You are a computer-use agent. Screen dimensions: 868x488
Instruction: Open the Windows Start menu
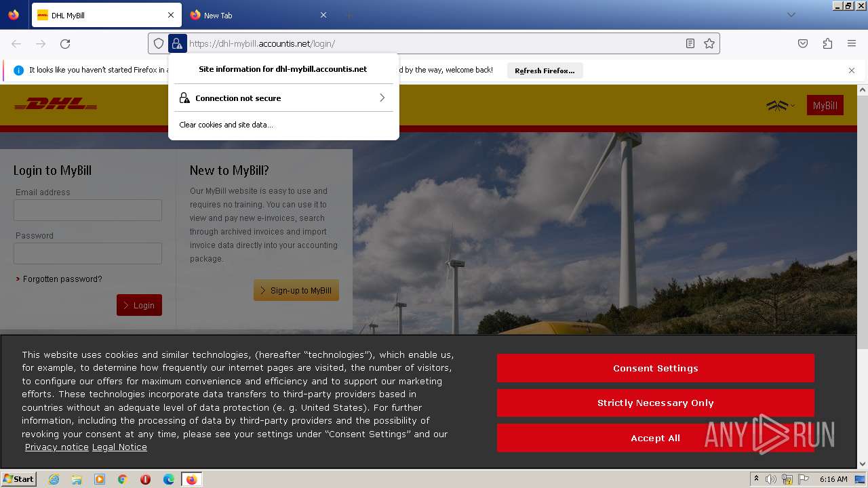(x=19, y=479)
